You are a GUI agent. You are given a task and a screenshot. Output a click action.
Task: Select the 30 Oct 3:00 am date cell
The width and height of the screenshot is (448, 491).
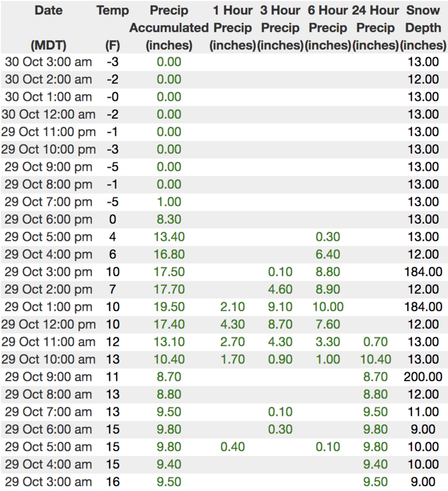[x=48, y=62]
